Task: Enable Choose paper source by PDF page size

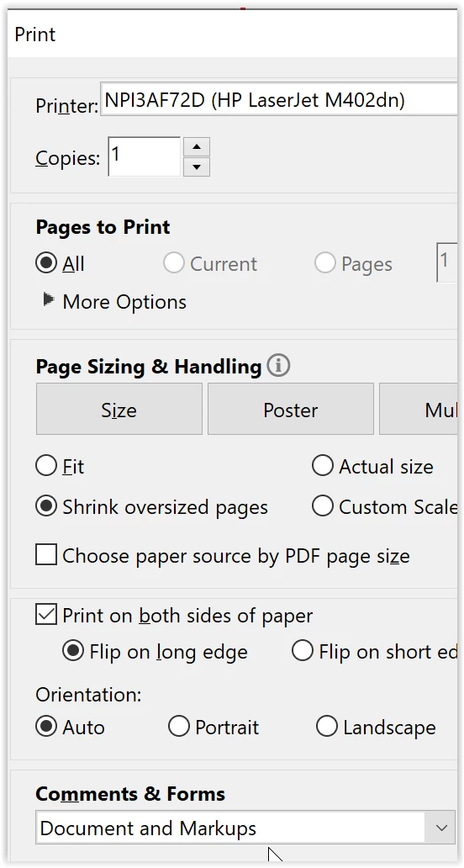Action: [46, 554]
